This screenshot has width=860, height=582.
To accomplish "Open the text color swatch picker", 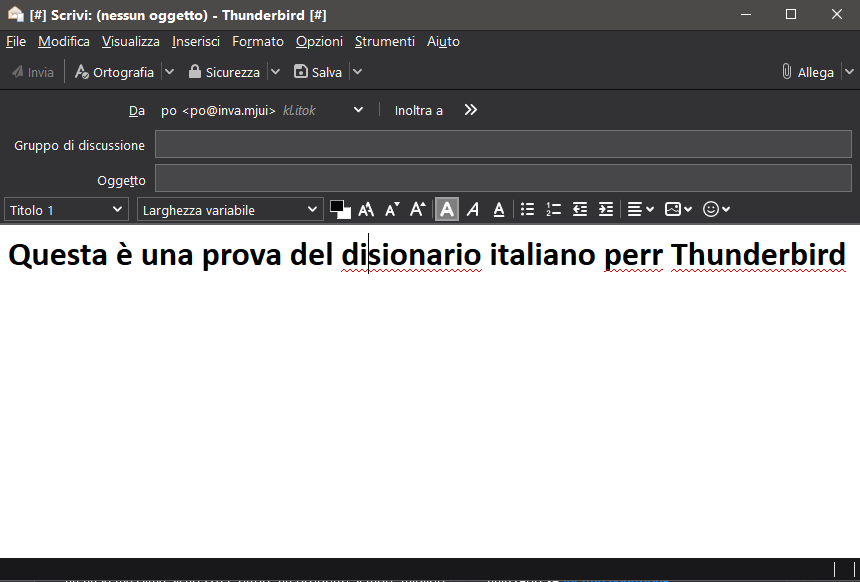I will pos(340,210).
